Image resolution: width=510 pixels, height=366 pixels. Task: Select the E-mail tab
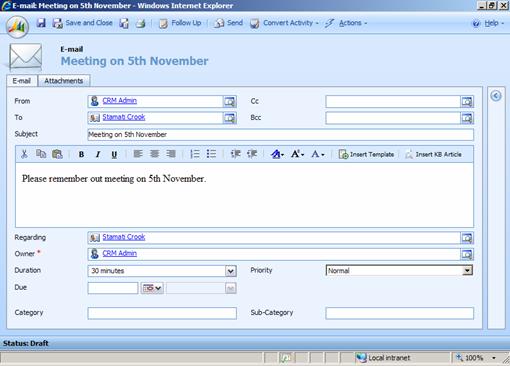[22, 81]
